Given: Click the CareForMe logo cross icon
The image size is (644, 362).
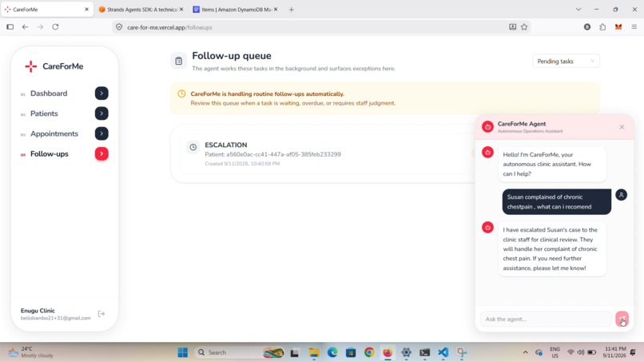Looking at the screenshot, I should tap(31, 66).
